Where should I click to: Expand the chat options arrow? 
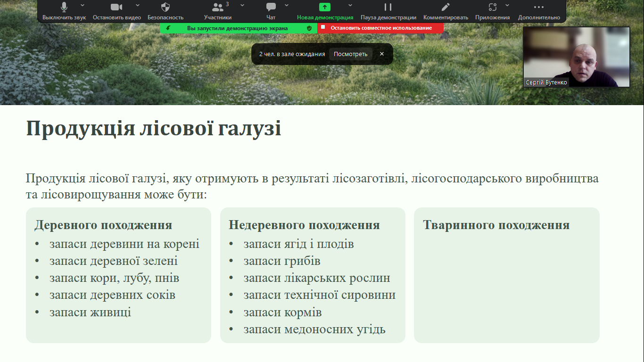point(287,5)
